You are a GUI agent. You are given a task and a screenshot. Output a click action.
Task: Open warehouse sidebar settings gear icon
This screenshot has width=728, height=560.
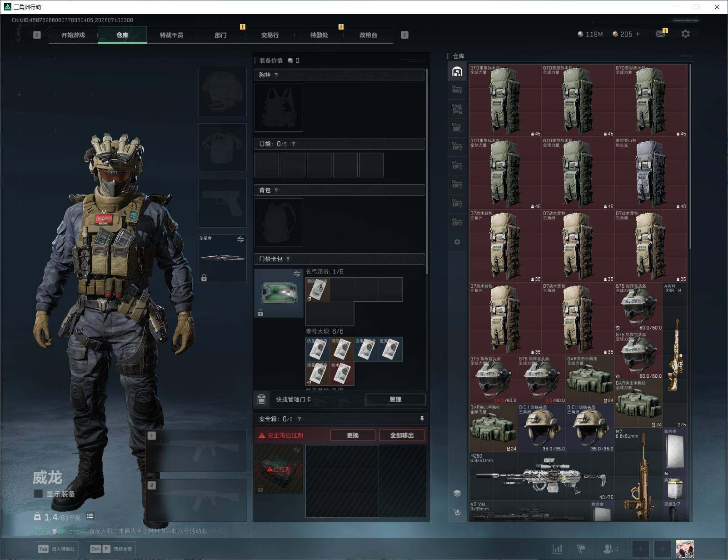[x=457, y=242]
